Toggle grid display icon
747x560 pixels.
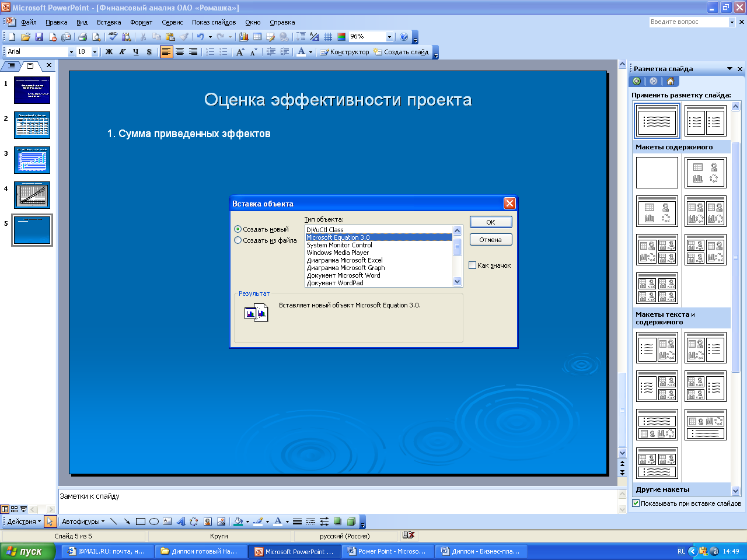[328, 37]
